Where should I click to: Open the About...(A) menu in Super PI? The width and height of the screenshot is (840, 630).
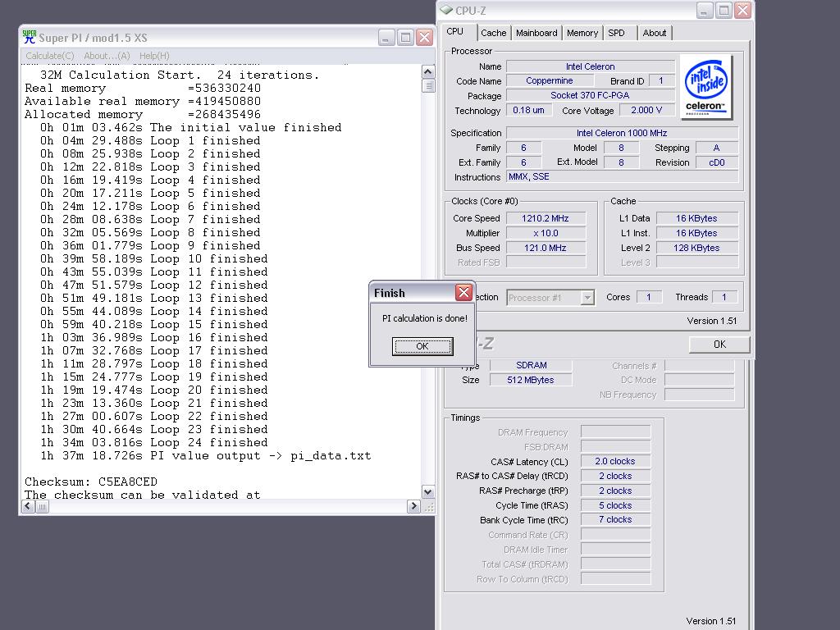pos(107,56)
